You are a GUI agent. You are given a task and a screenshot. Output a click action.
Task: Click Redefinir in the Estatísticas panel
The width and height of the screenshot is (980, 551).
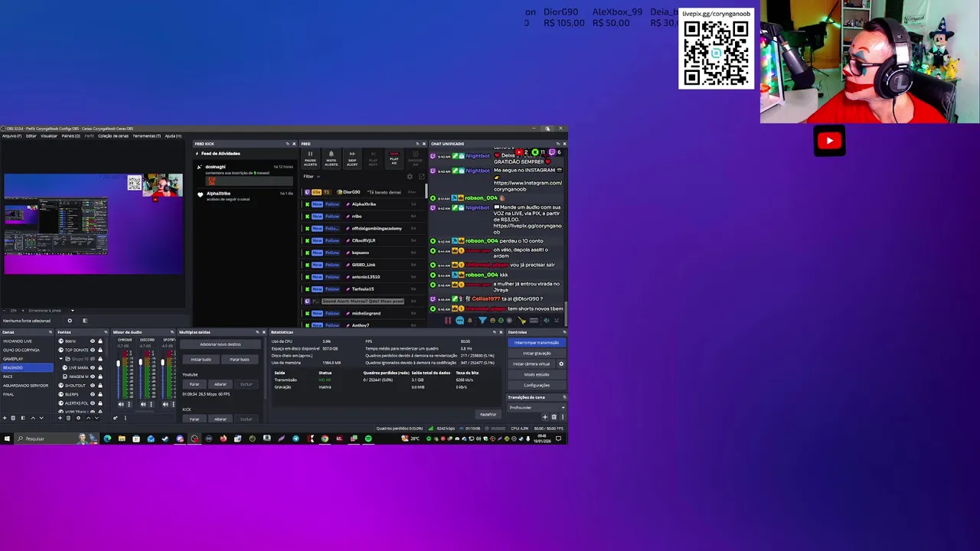point(488,415)
